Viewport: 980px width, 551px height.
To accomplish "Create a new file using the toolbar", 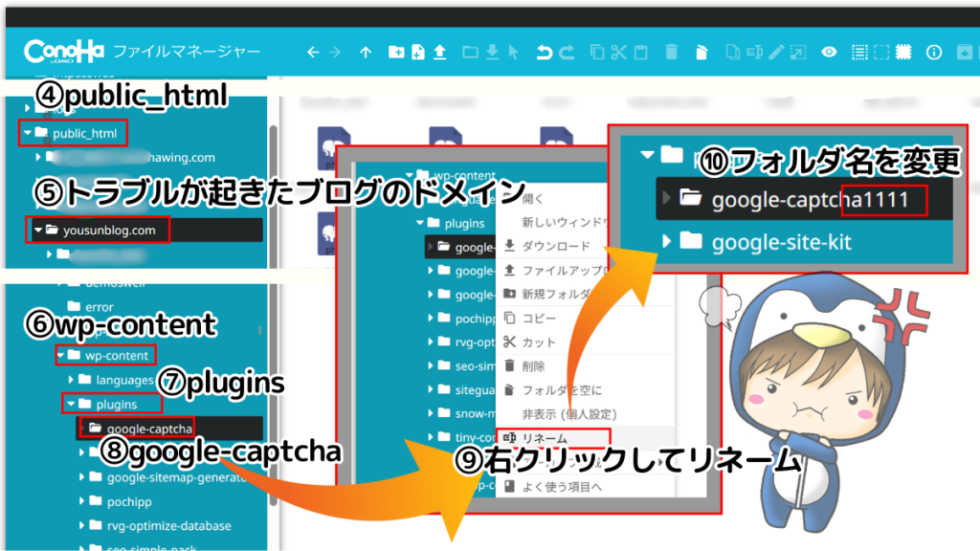I will click(x=418, y=52).
